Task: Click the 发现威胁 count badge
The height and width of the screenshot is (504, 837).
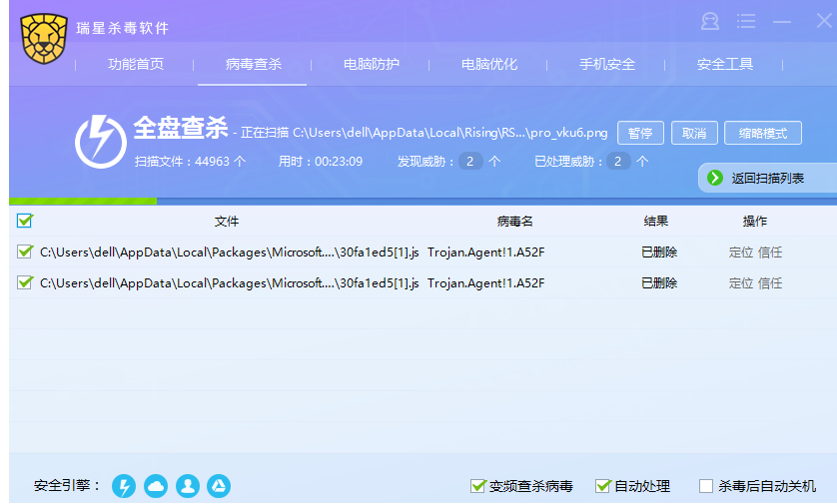Action: pyautogui.click(x=470, y=161)
